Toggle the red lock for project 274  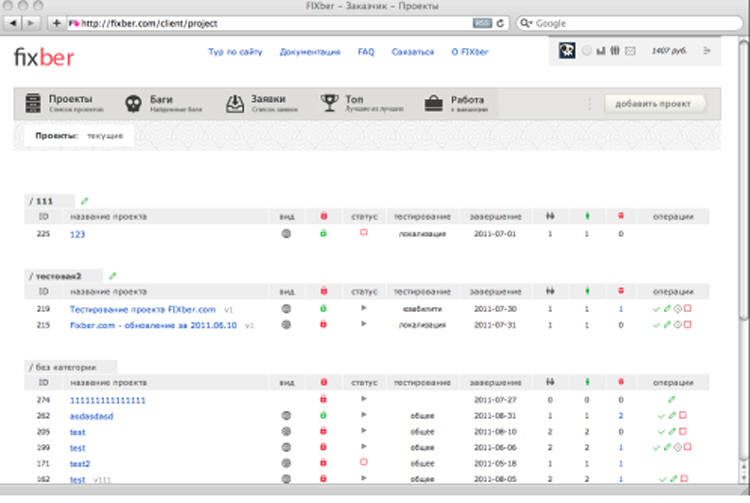pyautogui.click(x=323, y=400)
